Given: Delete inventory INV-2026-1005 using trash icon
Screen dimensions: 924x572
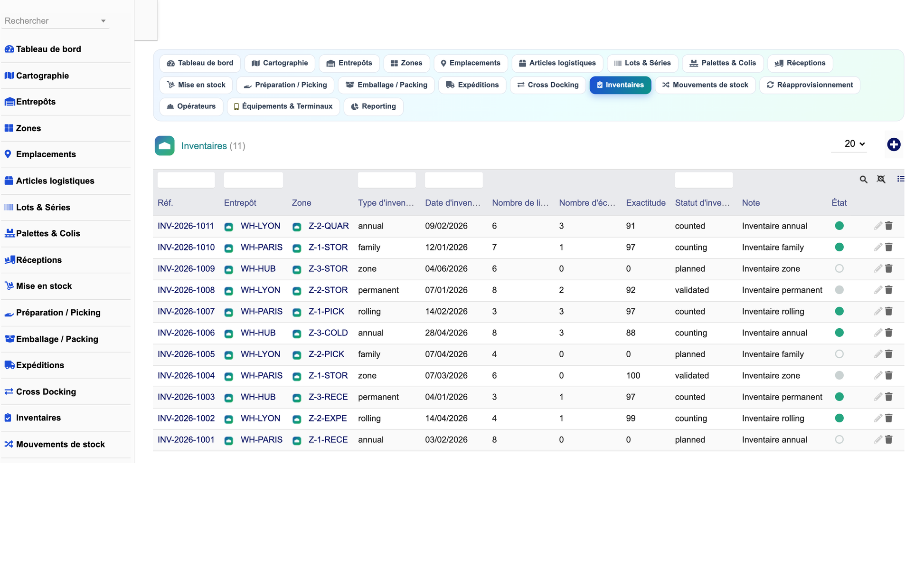Looking at the screenshot, I should tap(889, 354).
